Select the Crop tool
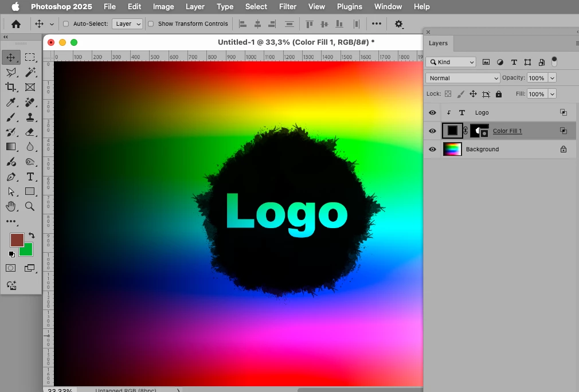This screenshot has width=579, height=392. pyautogui.click(x=11, y=87)
